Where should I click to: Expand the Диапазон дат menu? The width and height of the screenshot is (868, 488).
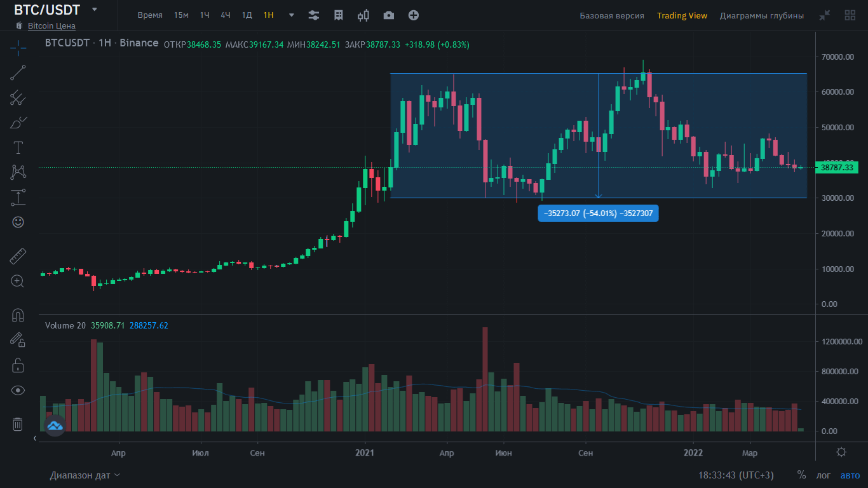pyautogui.click(x=85, y=475)
